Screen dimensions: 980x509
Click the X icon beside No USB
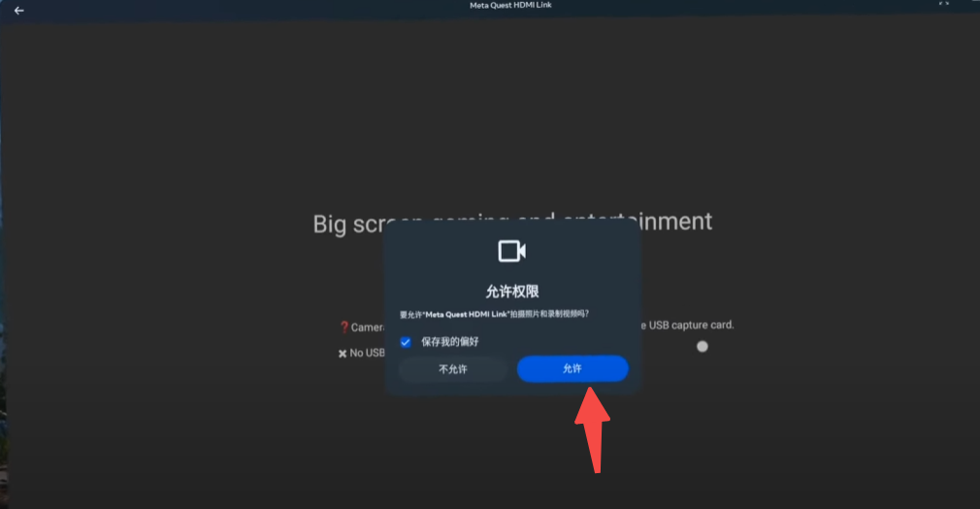343,354
